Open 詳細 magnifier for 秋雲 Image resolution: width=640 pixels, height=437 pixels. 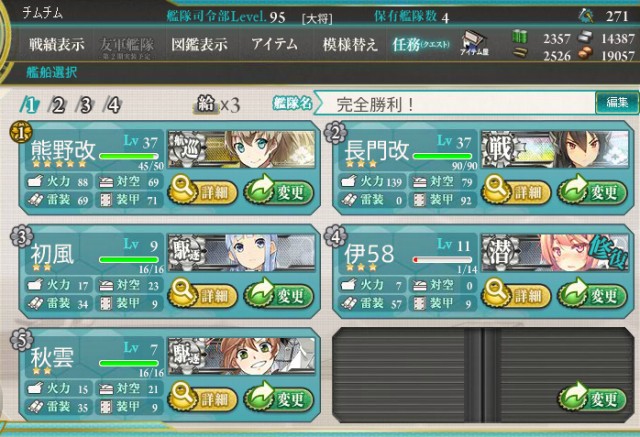tap(202, 399)
